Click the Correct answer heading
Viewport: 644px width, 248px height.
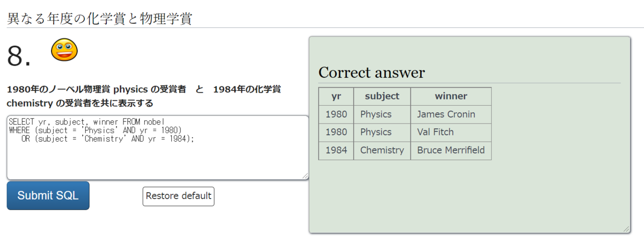pos(371,72)
